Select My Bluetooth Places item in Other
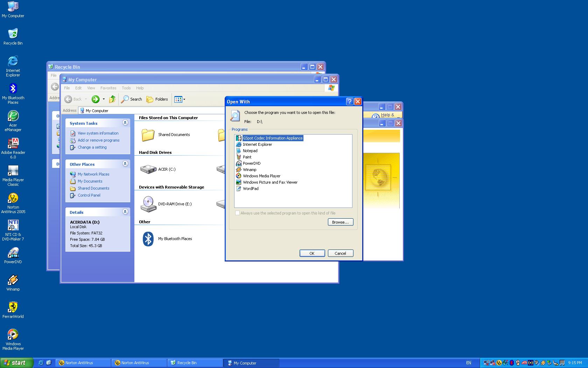 click(167, 239)
